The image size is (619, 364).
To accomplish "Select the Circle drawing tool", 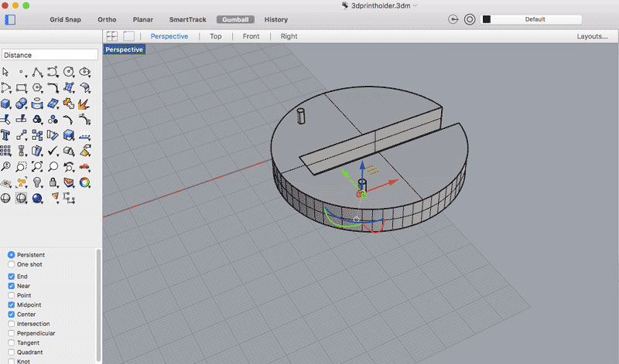I will click(x=69, y=73).
